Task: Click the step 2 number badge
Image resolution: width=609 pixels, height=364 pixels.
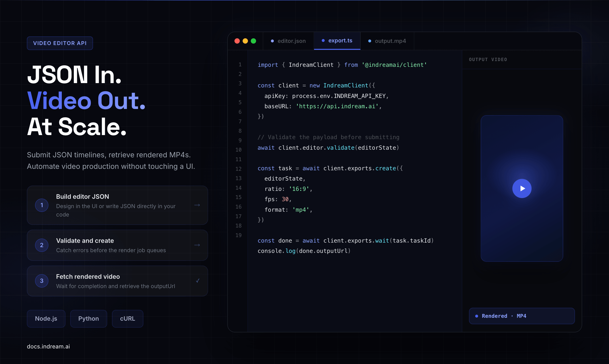Action: (x=41, y=245)
